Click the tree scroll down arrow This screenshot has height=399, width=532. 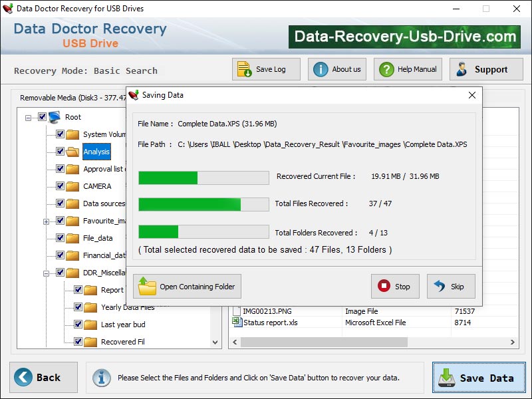point(215,342)
